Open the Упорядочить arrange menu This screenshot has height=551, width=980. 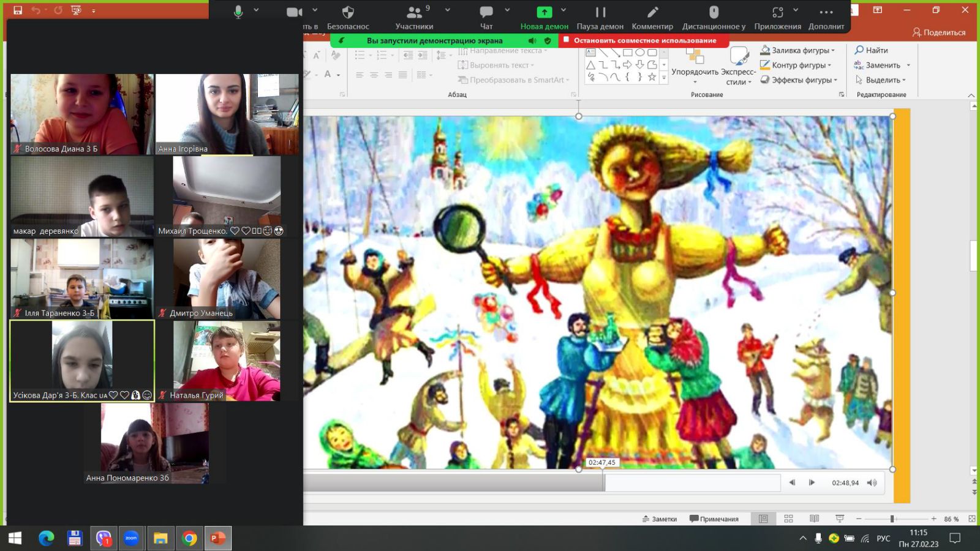click(x=695, y=66)
